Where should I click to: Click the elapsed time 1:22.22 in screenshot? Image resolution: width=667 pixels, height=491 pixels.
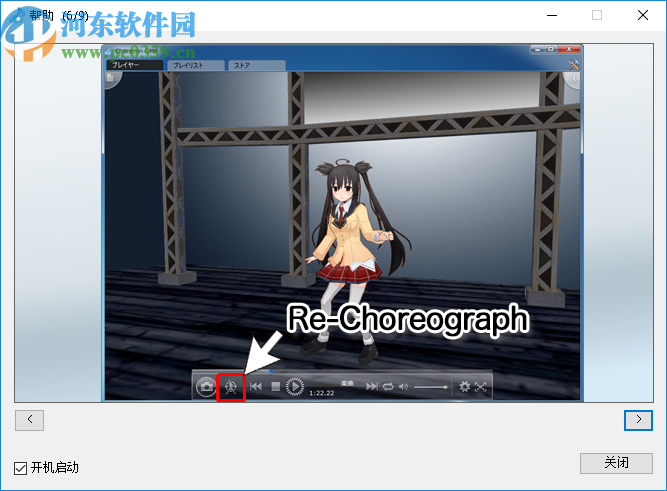click(321, 393)
